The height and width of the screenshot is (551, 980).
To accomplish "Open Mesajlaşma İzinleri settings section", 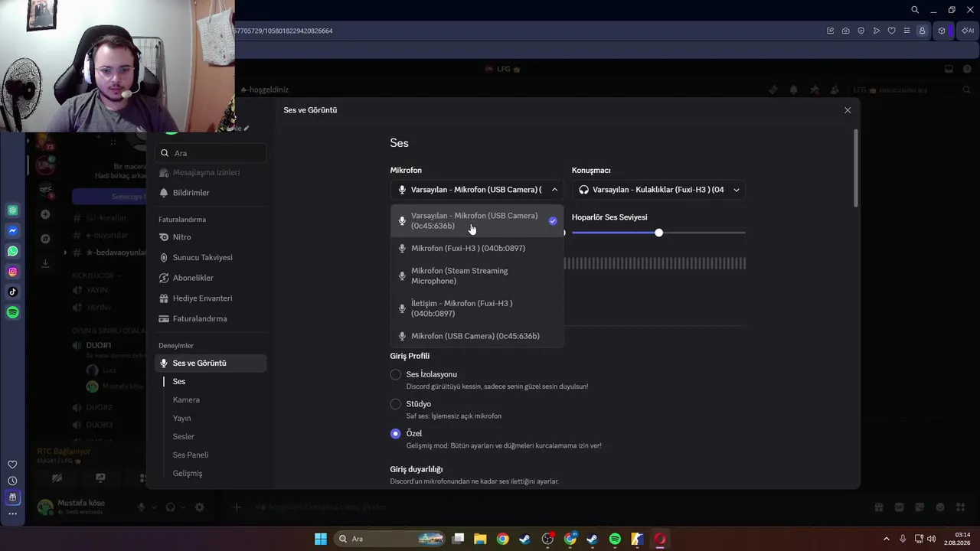I will (x=211, y=173).
